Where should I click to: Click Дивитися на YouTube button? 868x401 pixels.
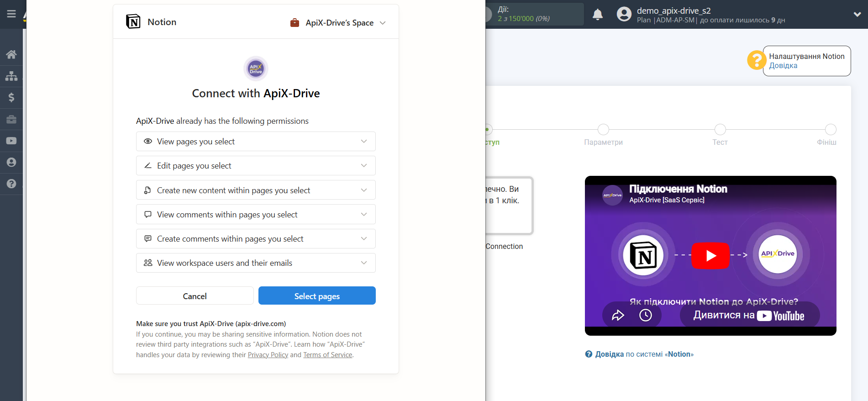click(x=750, y=315)
